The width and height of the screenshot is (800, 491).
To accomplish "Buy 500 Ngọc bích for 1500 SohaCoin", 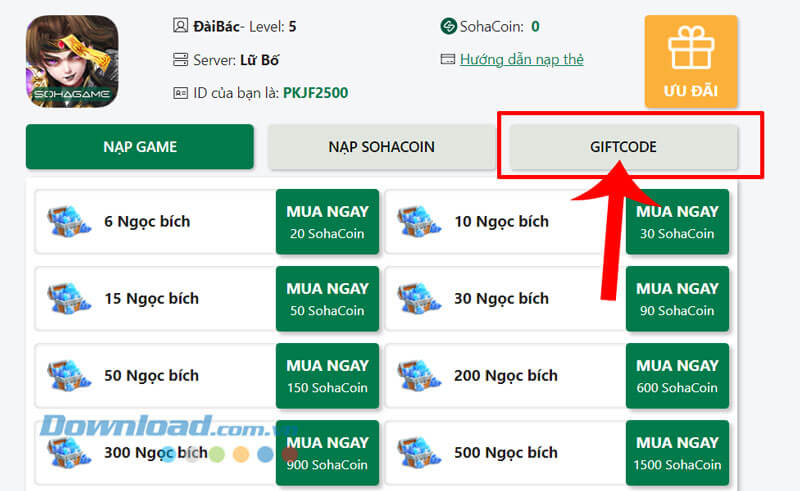I will click(678, 453).
